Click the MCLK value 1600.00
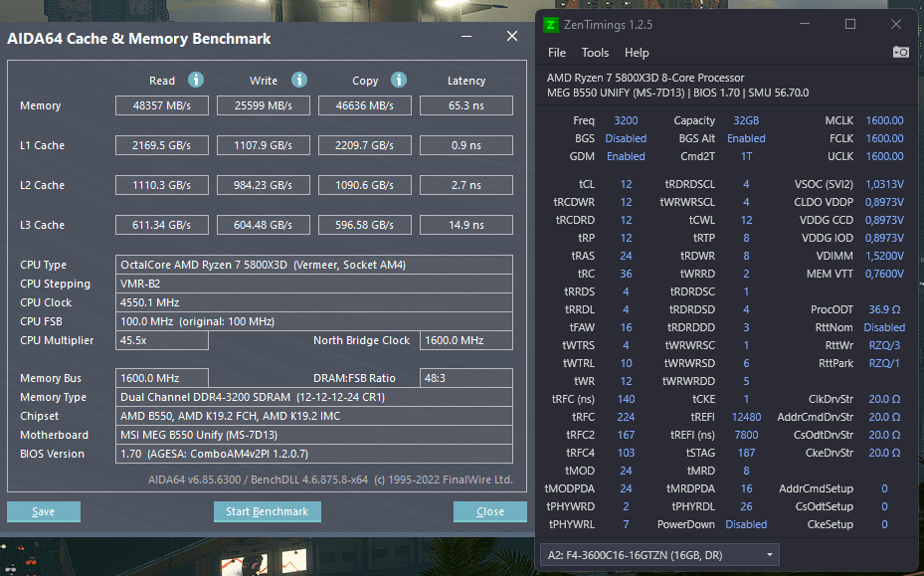Viewport: 924px width, 576px height. pyautogui.click(x=884, y=120)
